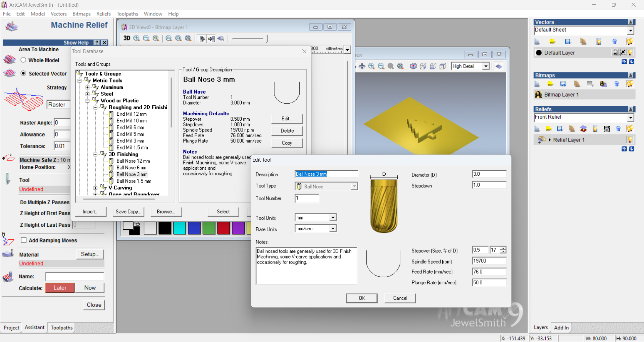Click the Pan icon in 3D View toolbar
The image size is (644, 342).
[x=362, y=66]
